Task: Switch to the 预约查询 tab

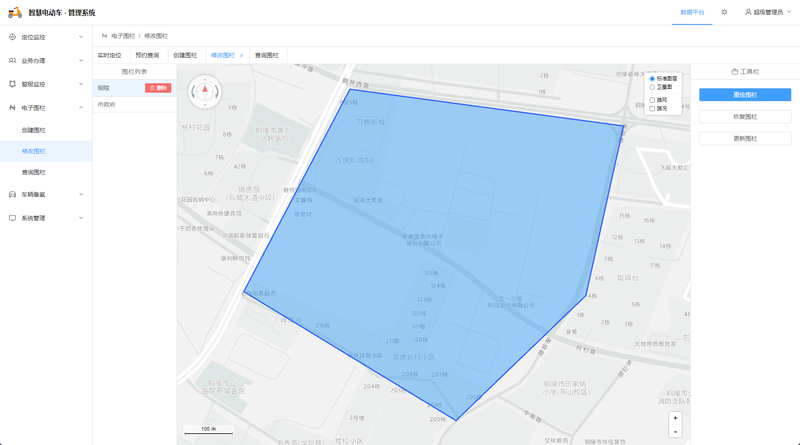Action: 147,55
